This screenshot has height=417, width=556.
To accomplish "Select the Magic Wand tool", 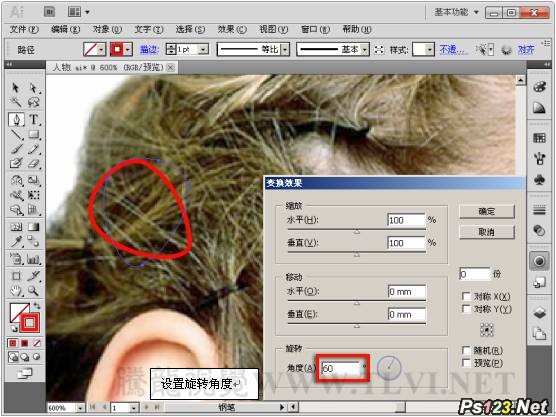I will (16, 102).
